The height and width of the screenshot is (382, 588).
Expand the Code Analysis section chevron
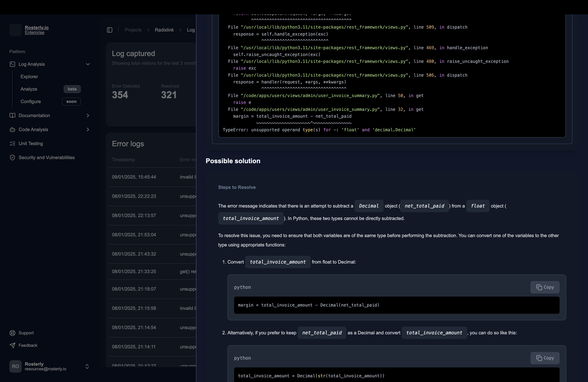pos(88,130)
